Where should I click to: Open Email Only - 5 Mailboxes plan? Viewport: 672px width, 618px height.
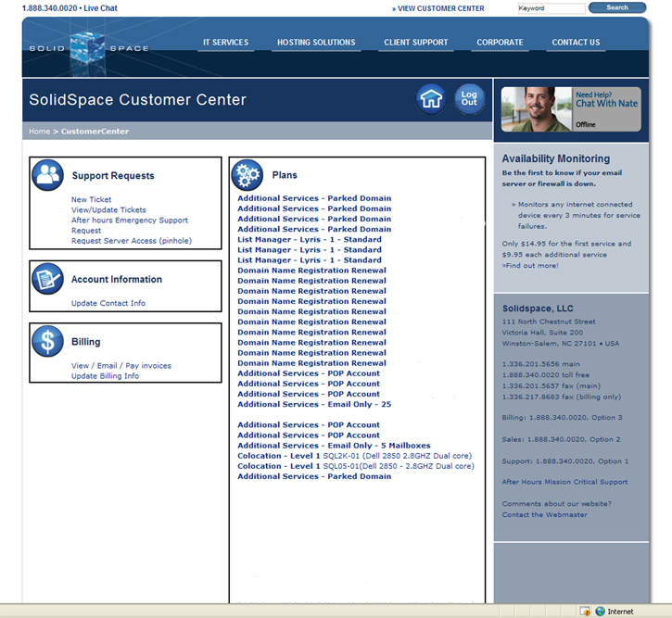pos(335,446)
